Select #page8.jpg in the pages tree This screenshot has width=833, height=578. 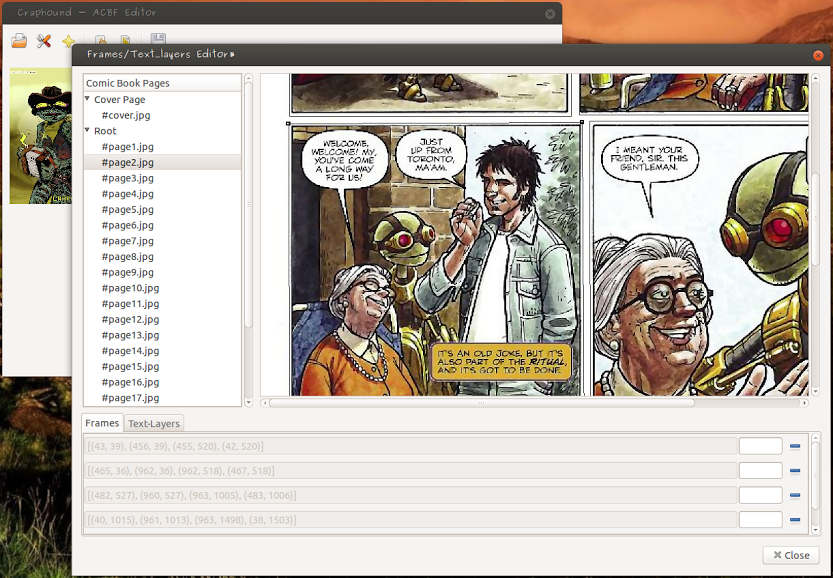tap(128, 257)
